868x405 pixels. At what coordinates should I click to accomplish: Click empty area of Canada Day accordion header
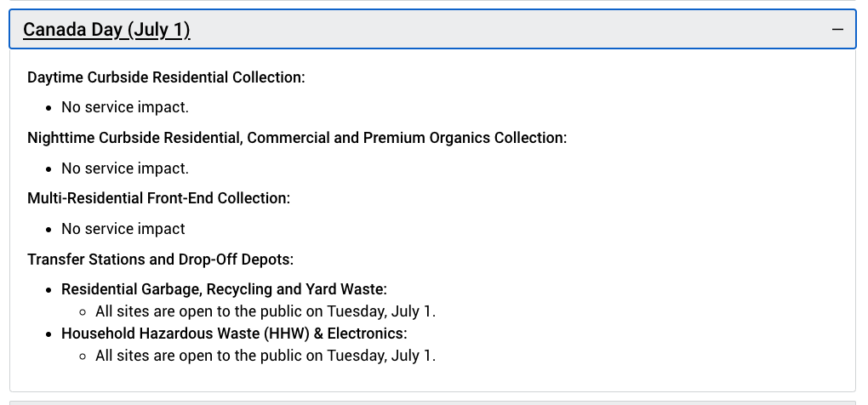click(x=498, y=29)
